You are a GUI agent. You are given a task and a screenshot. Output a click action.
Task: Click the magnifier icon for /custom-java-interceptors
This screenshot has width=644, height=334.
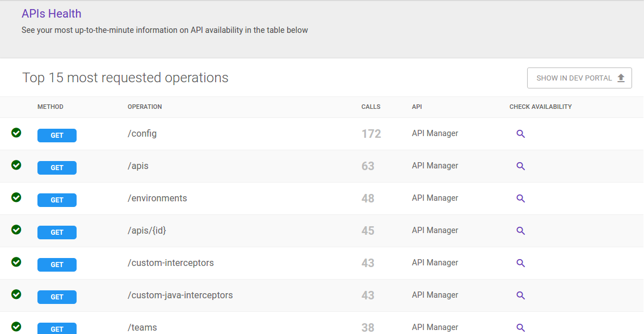521,295
